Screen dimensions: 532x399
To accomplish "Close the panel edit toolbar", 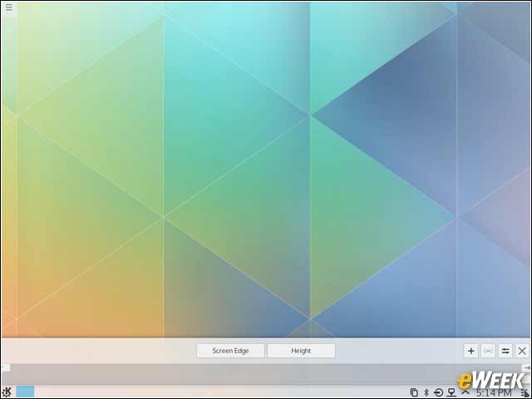I will tap(522, 351).
